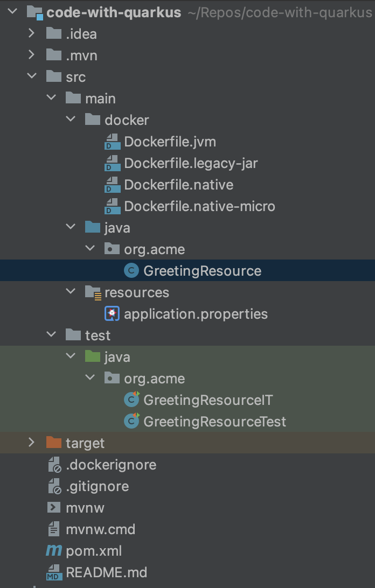Expand the .idea folder chevron

tap(32, 33)
